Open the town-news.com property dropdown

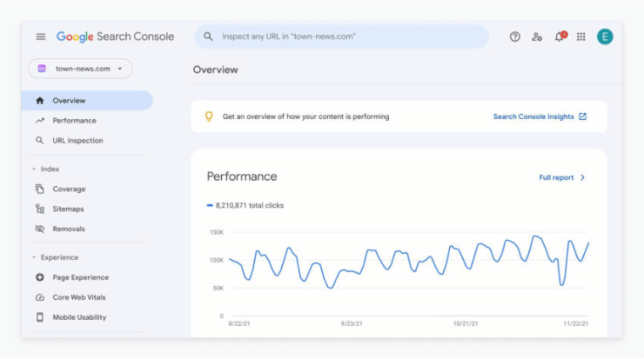pos(80,68)
